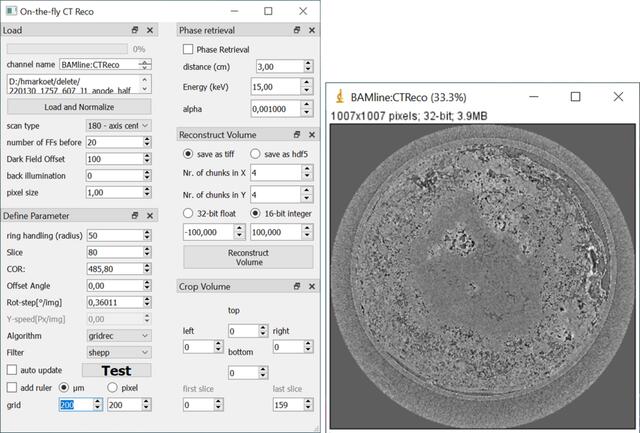Click Load and Normalize button
640x433 pixels.
(x=79, y=107)
